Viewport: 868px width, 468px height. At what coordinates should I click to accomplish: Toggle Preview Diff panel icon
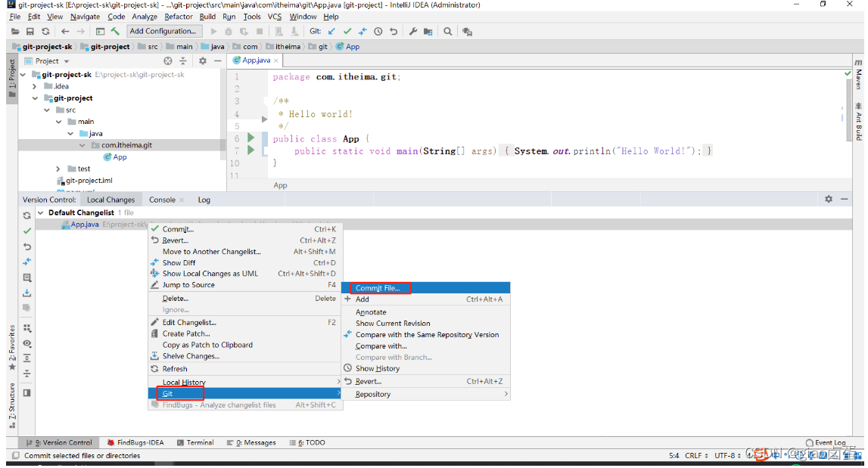(x=26, y=392)
